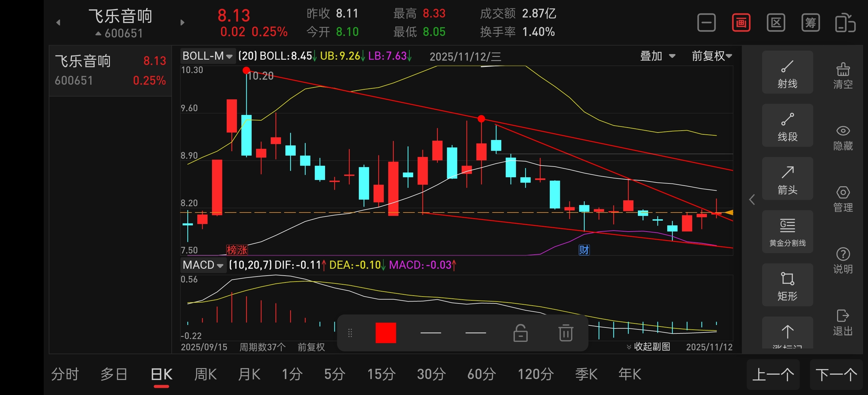Switch to the 周K tab
The image size is (868, 395).
click(x=205, y=374)
